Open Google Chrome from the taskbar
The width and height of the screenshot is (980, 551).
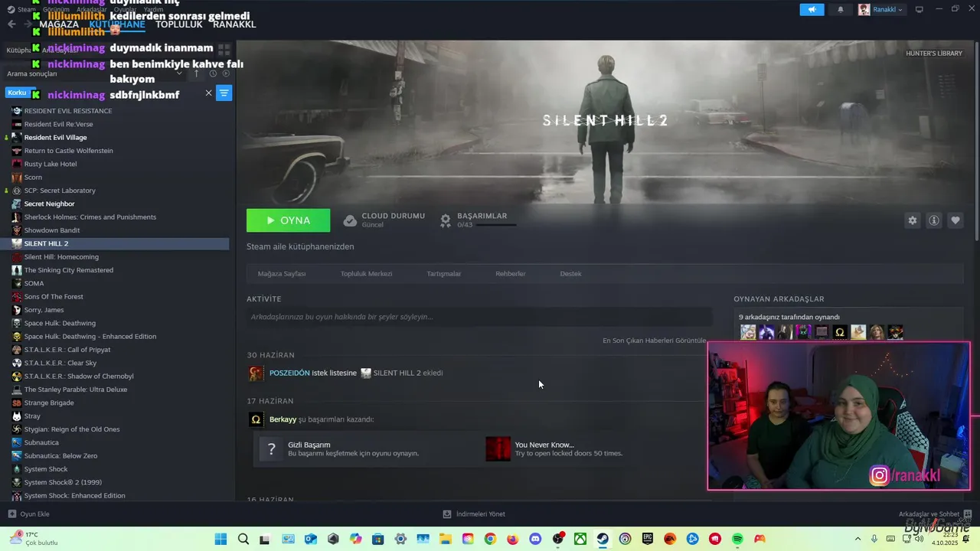(x=491, y=540)
